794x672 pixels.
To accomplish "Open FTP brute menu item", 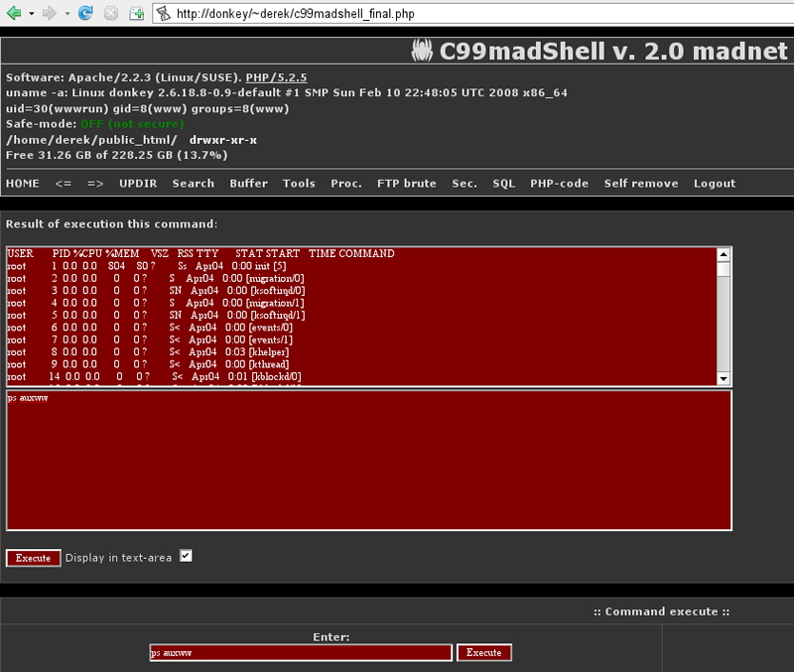I will tap(407, 184).
